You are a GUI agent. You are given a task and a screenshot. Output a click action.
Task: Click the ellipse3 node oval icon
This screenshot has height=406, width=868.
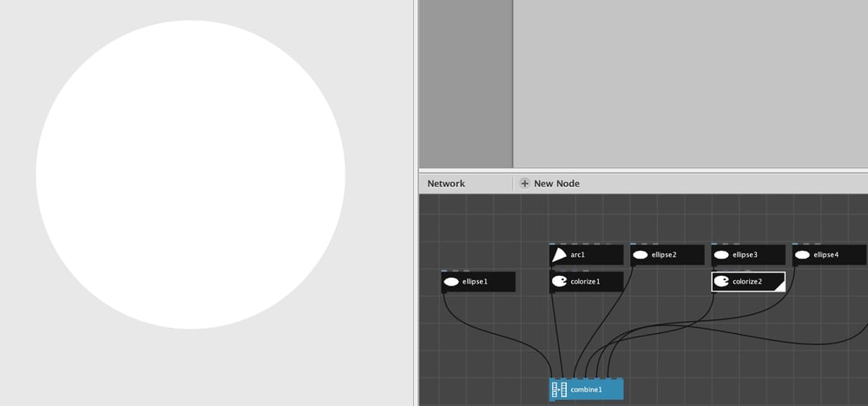(721, 255)
